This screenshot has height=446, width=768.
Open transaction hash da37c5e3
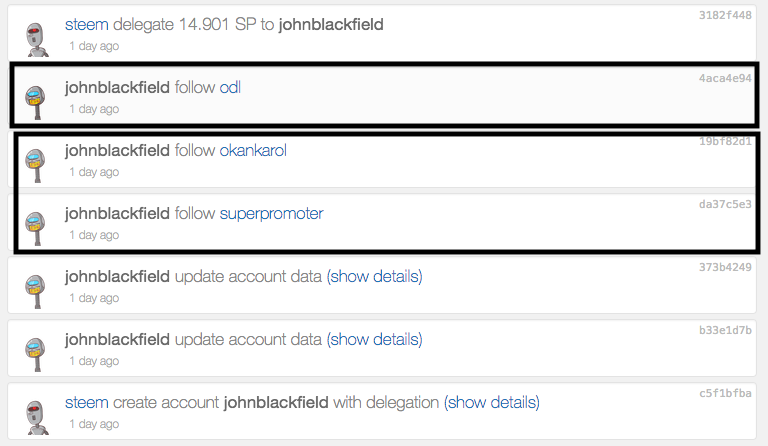pos(725,204)
